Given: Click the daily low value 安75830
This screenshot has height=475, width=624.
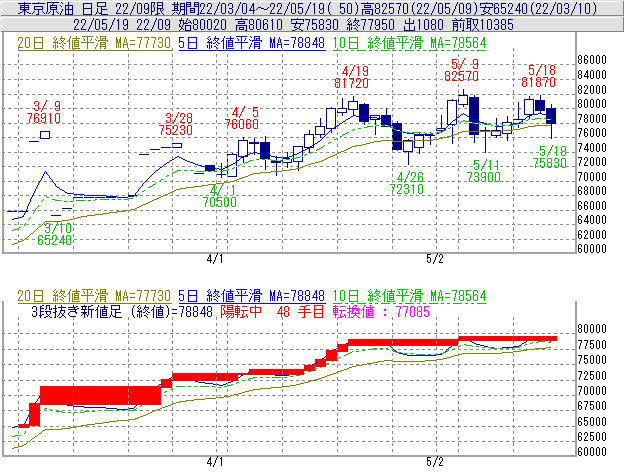Looking at the screenshot, I should tap(315, 25).
